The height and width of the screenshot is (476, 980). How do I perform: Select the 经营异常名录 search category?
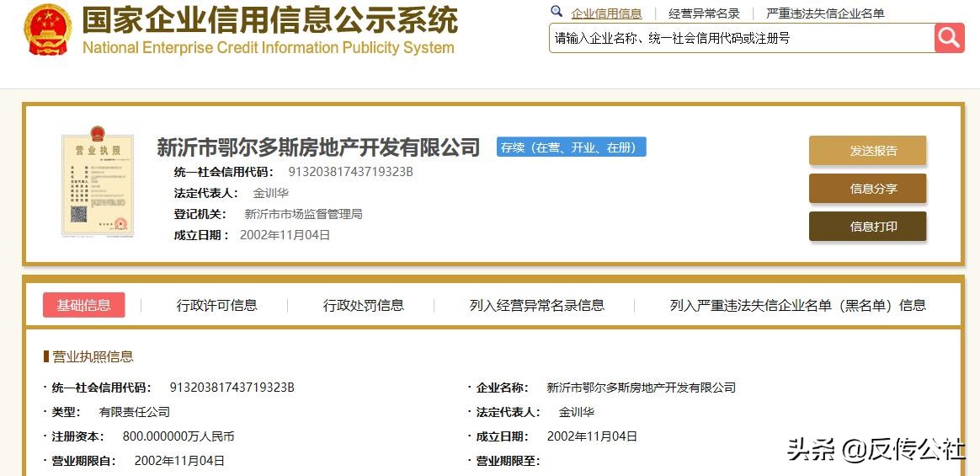[704, 13]
